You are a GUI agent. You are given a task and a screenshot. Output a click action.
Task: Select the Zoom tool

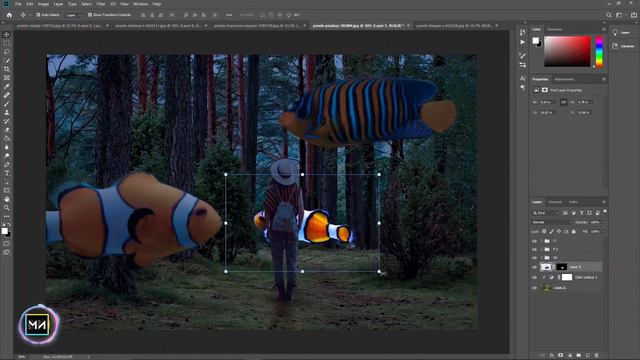(7, 208)
